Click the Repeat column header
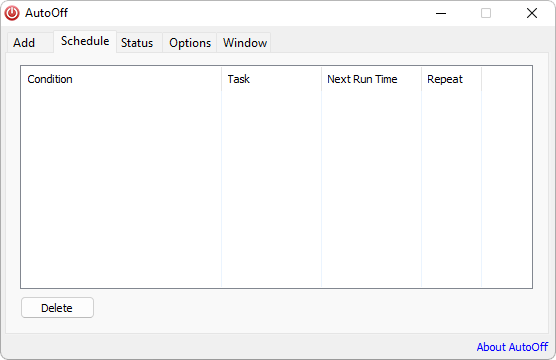This screenshot has height=360, width=556. pos(451,79)
